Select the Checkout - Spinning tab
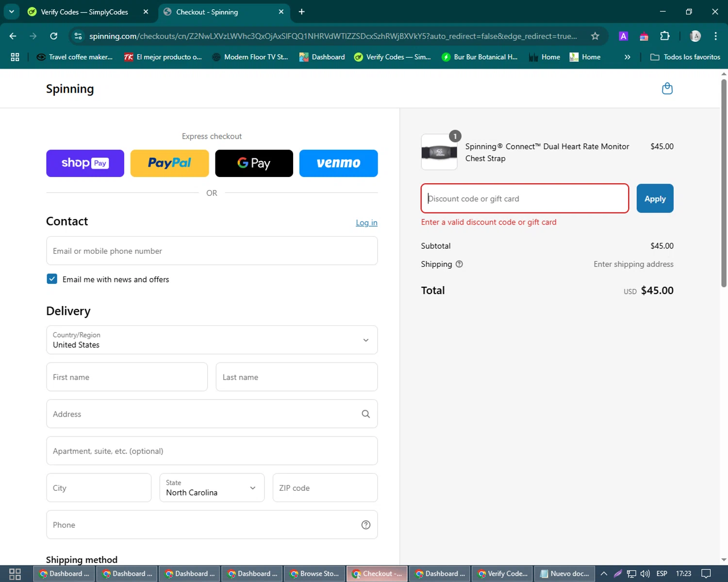The width and height of the screenshot is (728, 582). [224, 12]
